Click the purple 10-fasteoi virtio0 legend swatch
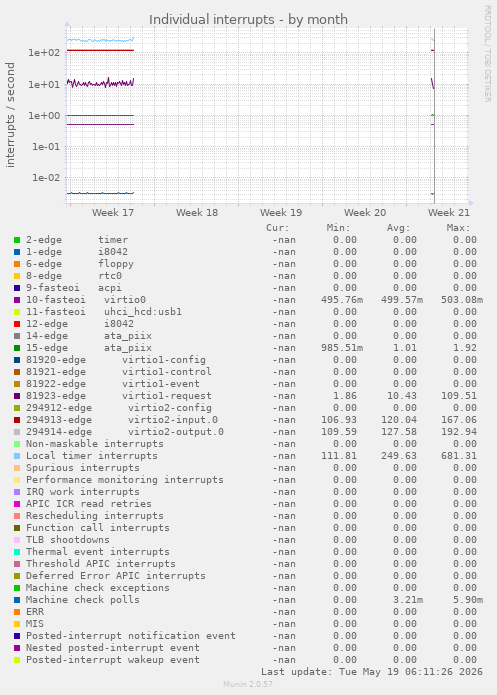 17,300
